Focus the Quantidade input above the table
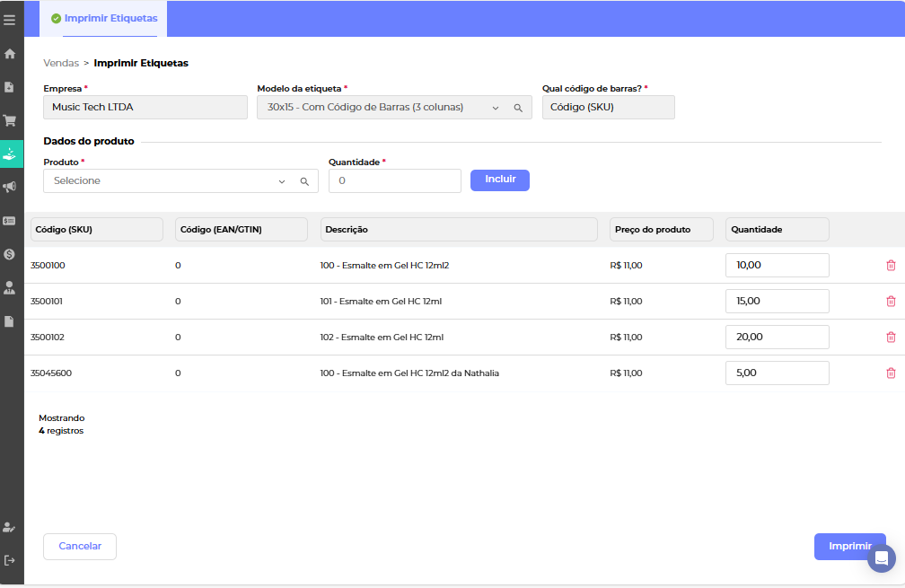 (394, 181)
